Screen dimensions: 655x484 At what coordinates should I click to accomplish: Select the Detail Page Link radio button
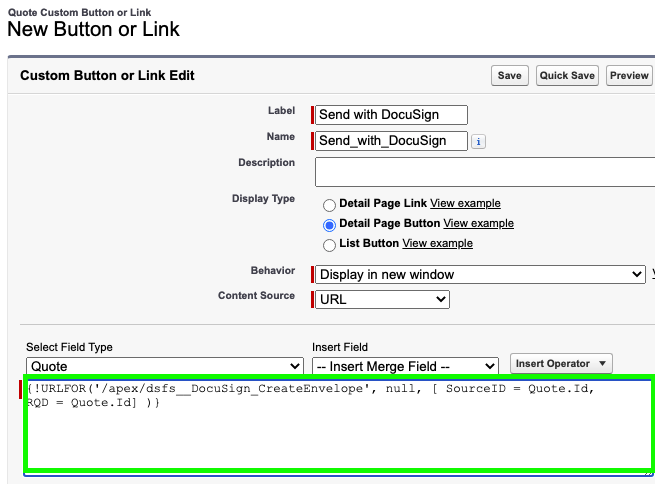[x=329, y=205]
